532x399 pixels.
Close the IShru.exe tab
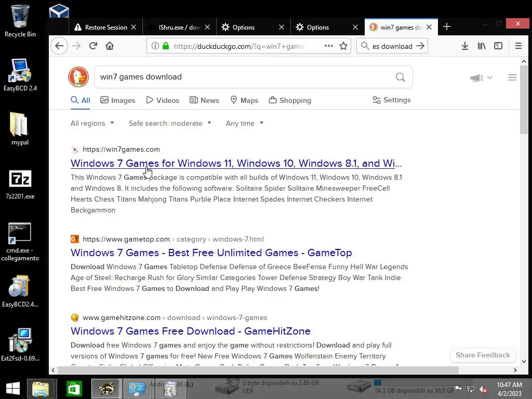pyautogui.click(x=207, y=27)
